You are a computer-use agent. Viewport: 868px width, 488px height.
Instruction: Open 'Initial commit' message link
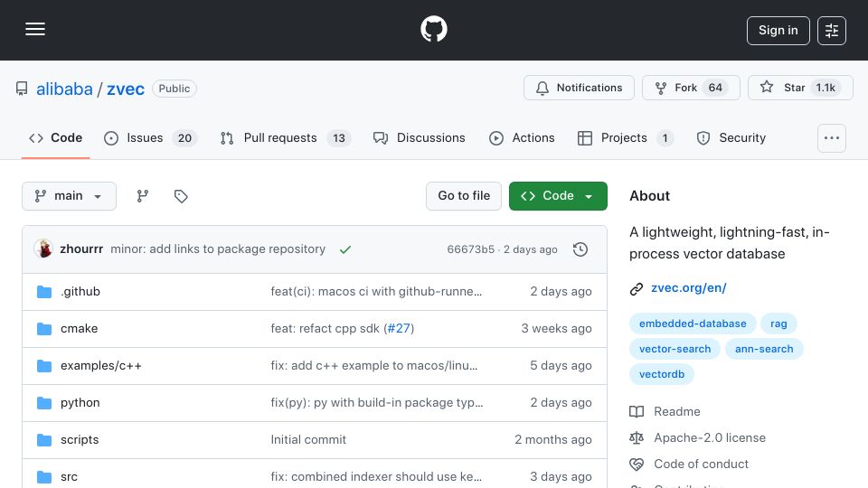point(308,440)
